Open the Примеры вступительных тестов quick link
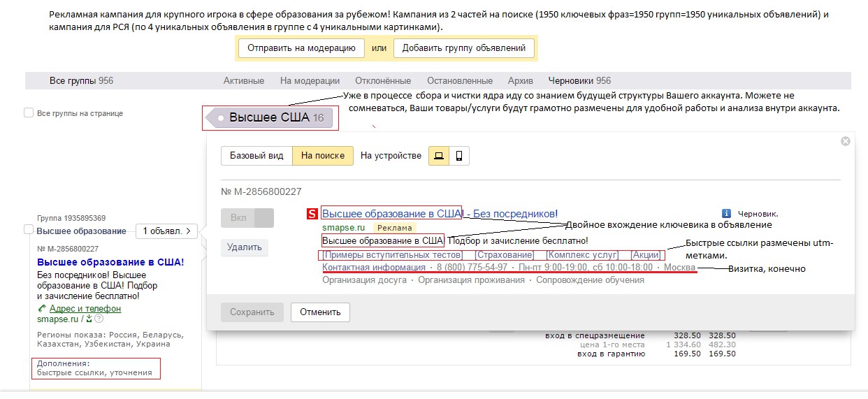The height and width of the screenshot is (399, 868). pos(392,255)
